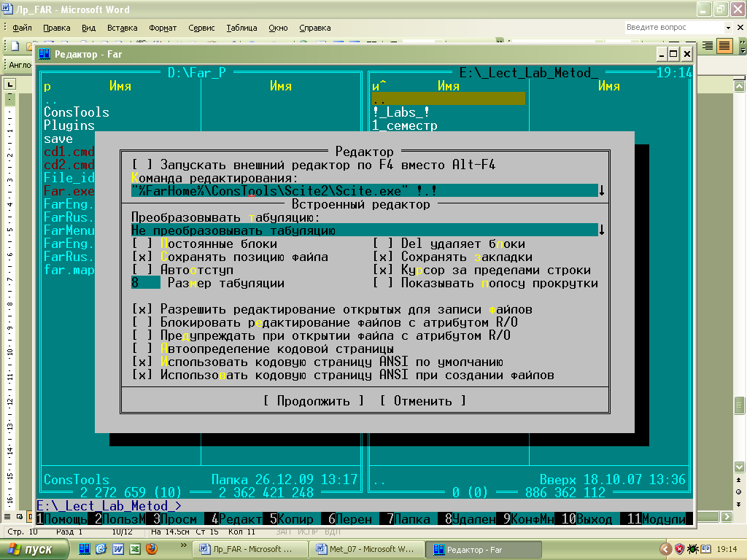This screenshot has height=560, width=747.
Task: Toggle 'Постоянные блоки' checkbox
Action: pos(142,244)
